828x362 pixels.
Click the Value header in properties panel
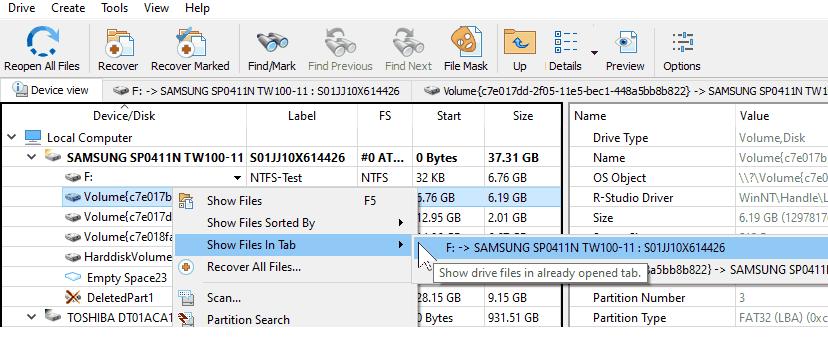pyautogui.click(x=782, y=116)
